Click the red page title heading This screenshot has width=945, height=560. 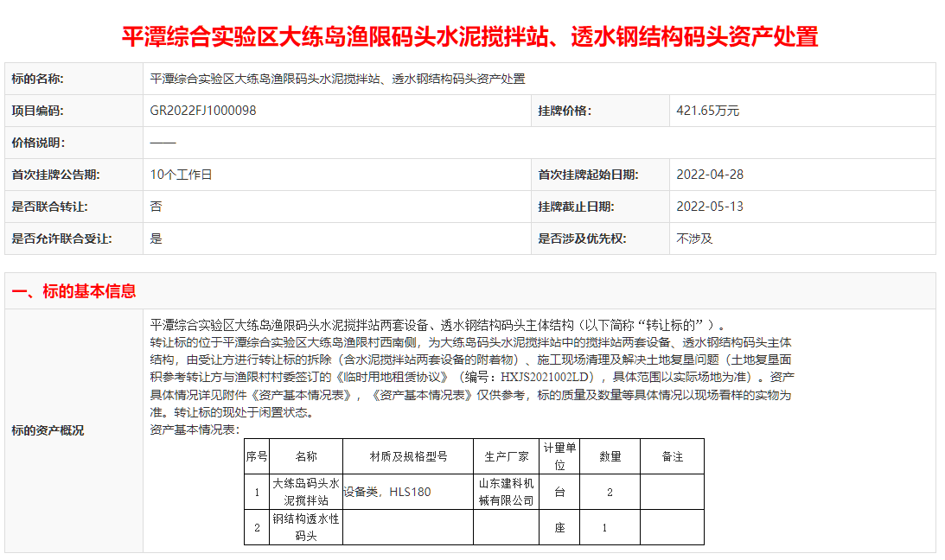[469, 36]
